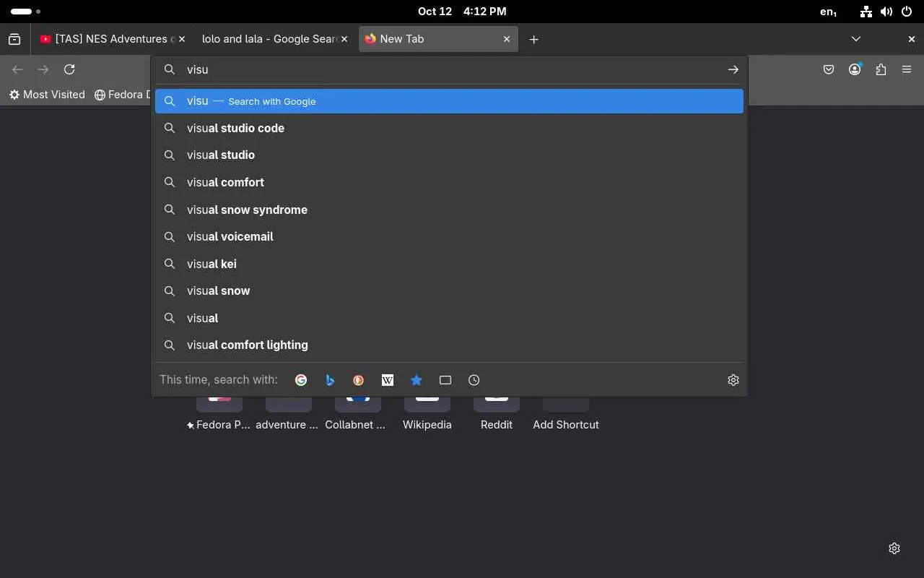Pick the visual snow syndrome suggestion
This screenshot has height=578, width=924.
[449, 210]
